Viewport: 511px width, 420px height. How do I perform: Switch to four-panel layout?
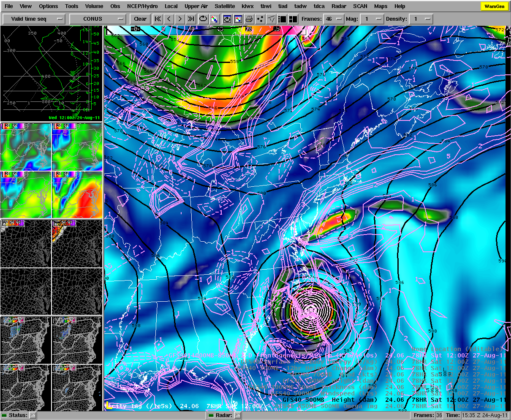pos(293,19)
